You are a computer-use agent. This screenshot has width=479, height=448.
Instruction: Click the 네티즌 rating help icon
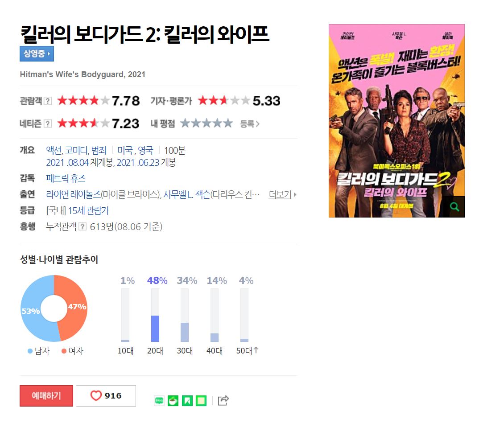click(x=48, y=123)
